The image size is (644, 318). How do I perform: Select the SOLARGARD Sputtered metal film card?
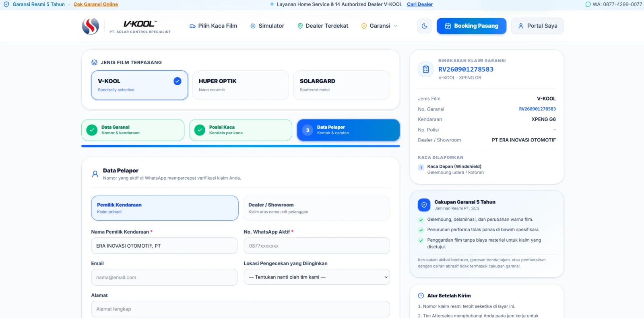341,85
